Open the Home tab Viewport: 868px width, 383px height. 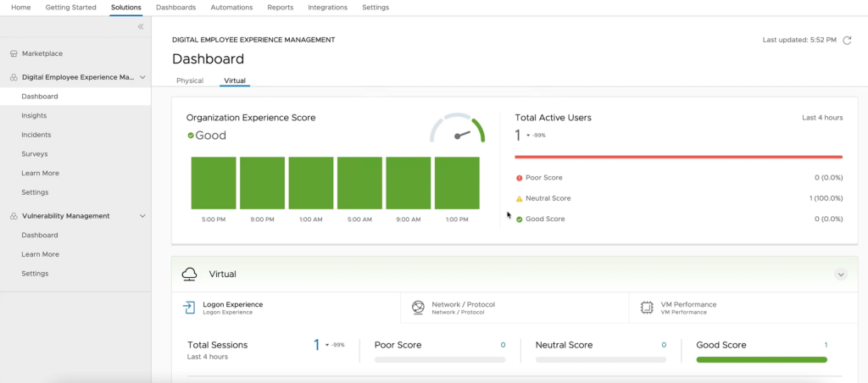[21, 8]
